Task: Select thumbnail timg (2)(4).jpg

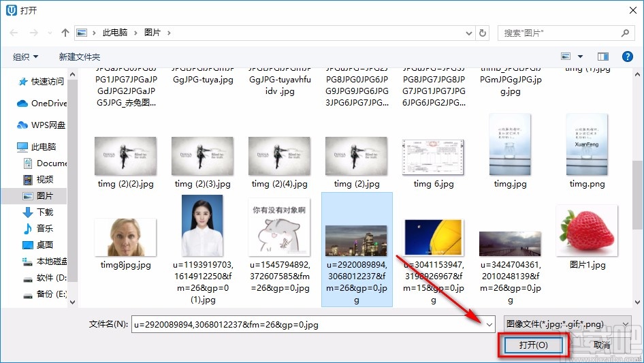Action: pyautogui.click(x=279, y=157)
